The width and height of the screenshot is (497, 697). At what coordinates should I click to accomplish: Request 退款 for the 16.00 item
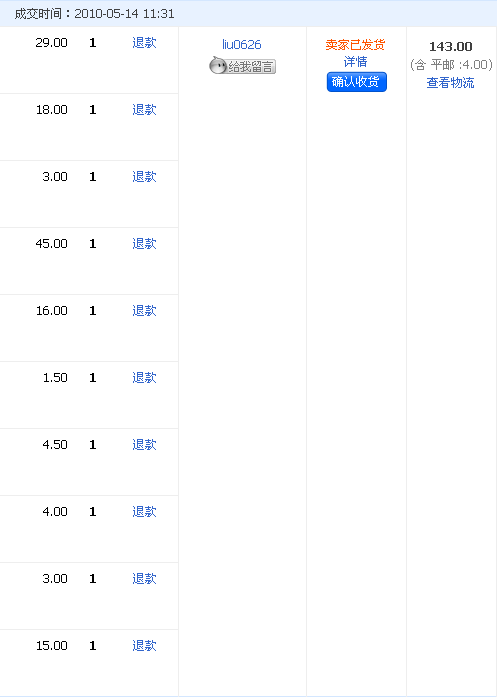144,311
